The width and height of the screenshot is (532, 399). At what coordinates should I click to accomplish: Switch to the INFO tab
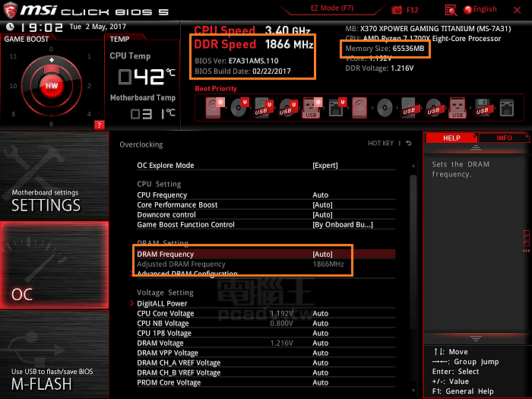(x=504, y=138)
